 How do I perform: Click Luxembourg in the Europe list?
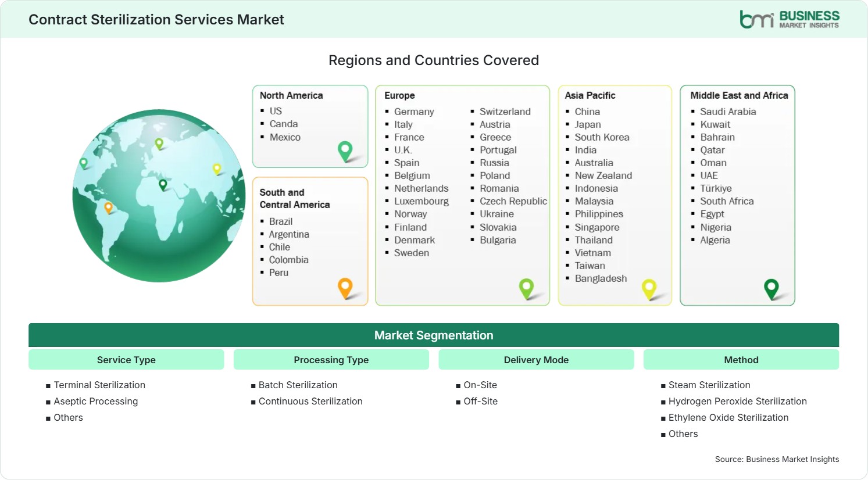422,201
